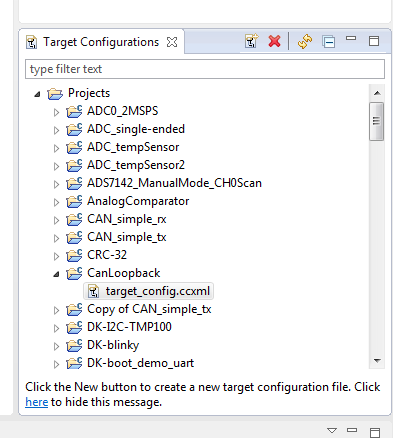Expand the CAN_simple_rx project
The image size is (393, 438).
pyautogui.click(x=56, y=220)
